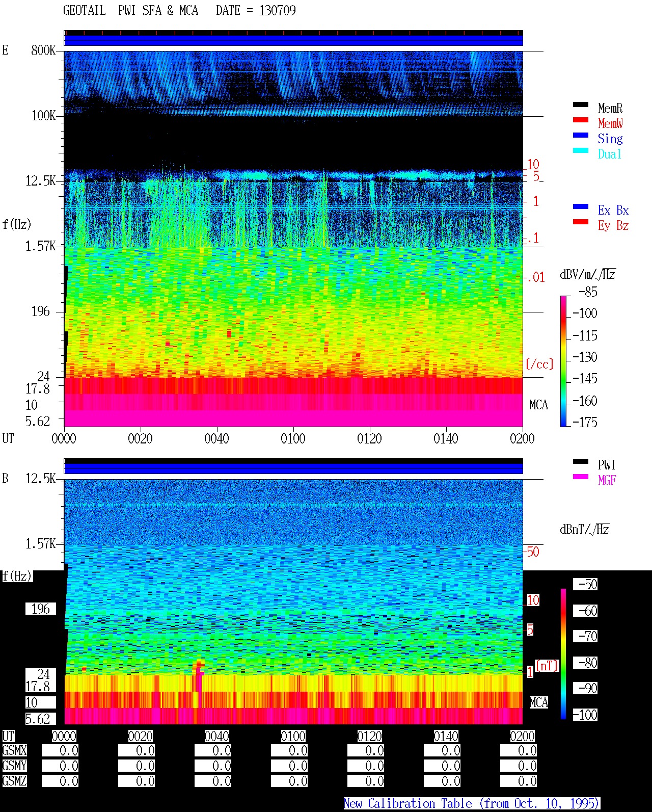Viewport: 652px width, 812px height.
Task: Click the blue Sing legend swatch
Action: 581,135
